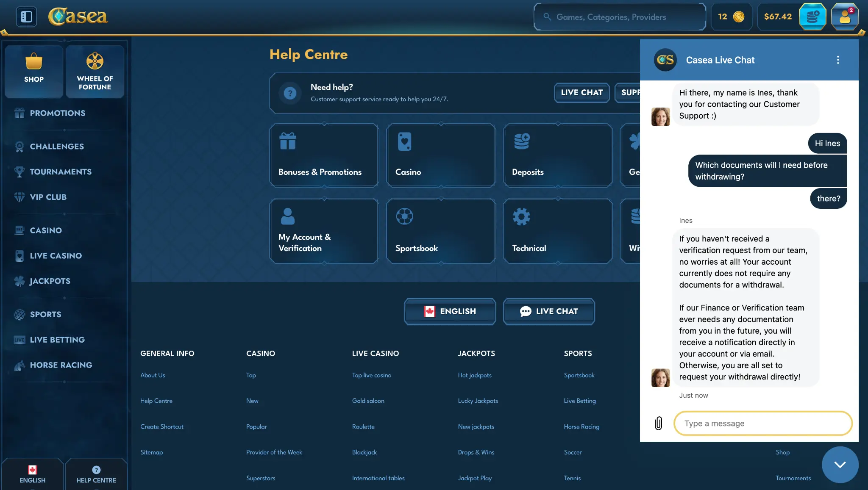This screenshot has width=868, height=490.
Task: Open Provider of the Week link
Action: [274, 452]
